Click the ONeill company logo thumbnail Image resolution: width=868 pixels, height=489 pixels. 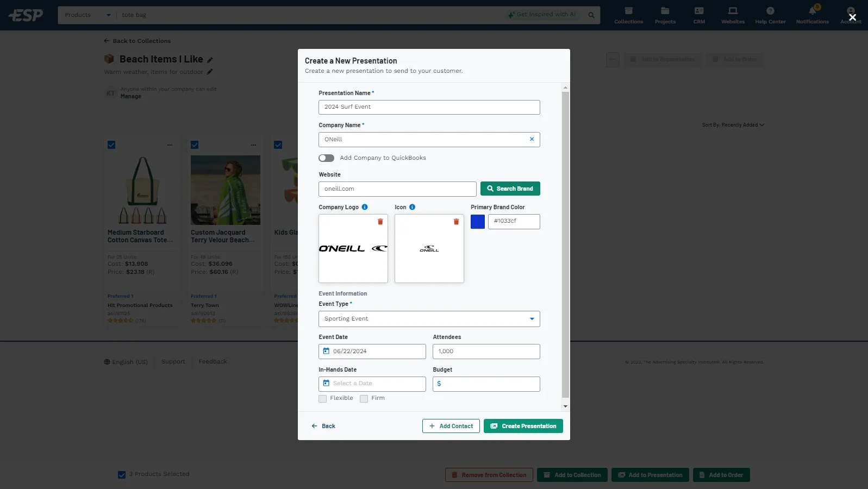(353, 248)
